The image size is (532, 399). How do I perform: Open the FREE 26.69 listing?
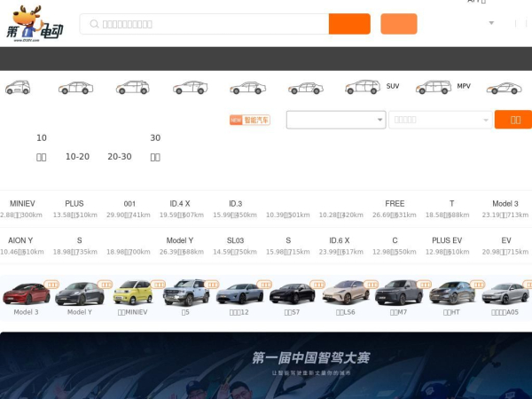(395, 208)
